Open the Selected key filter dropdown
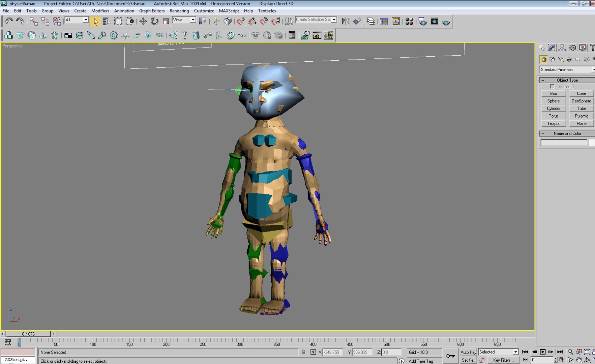This screenshot has height=364, width=595. click(498, 352)
